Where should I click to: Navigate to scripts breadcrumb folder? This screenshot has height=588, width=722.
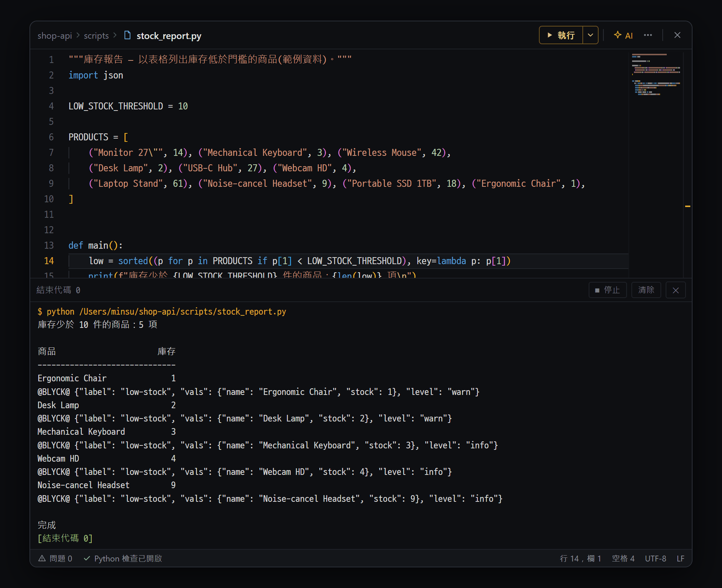96,36
